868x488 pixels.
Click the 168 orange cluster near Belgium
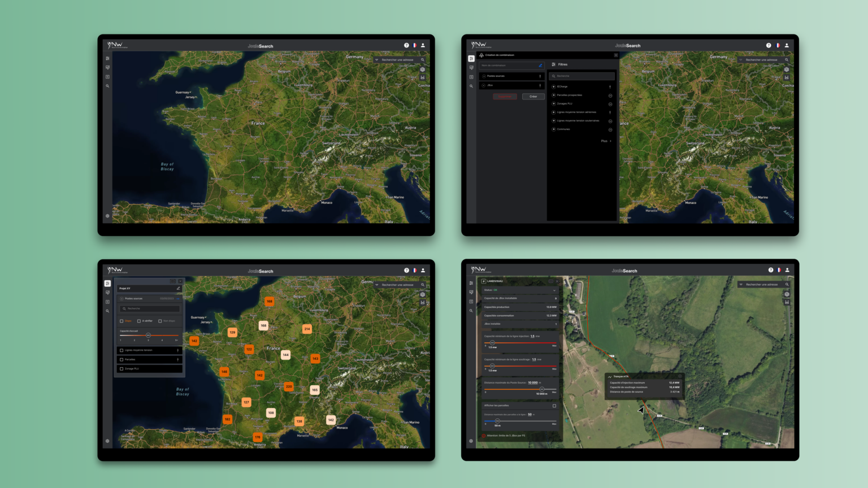270,302
